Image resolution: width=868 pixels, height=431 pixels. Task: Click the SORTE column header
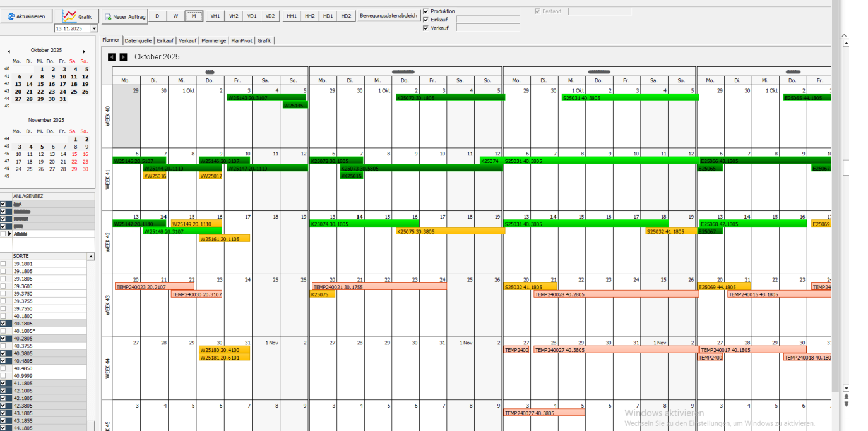coord(49,257)
